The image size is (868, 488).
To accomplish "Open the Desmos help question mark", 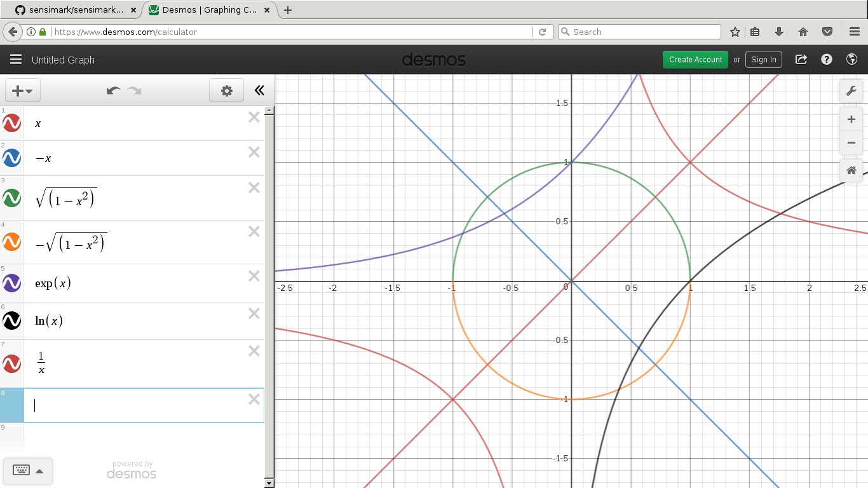I will tap(827, 59).
